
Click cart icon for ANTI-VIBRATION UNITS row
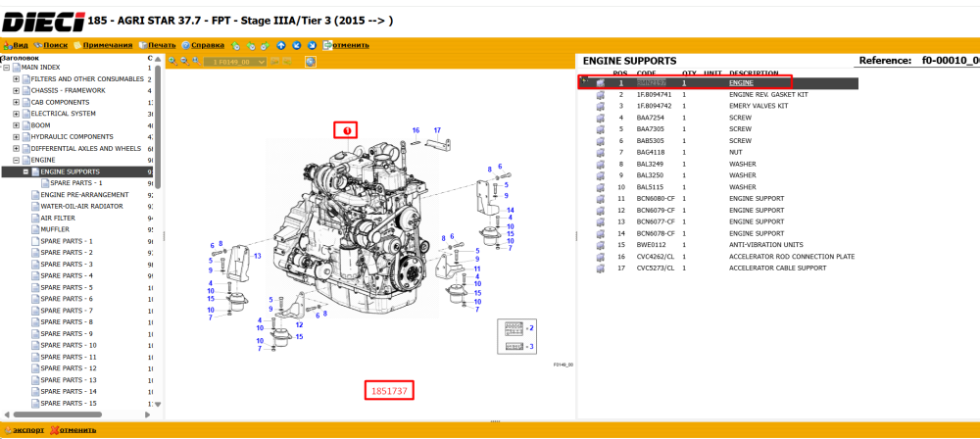601,245
